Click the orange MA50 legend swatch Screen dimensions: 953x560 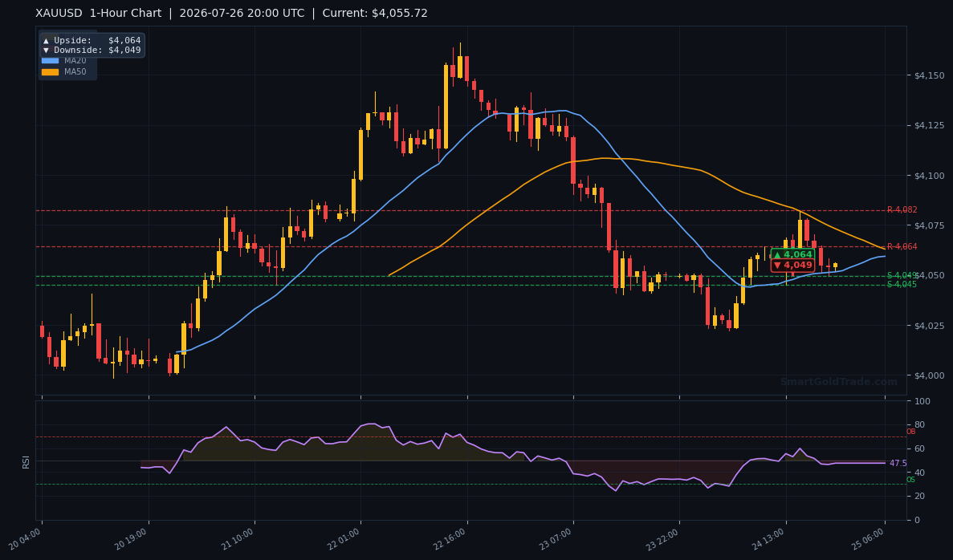pos(50,71)
